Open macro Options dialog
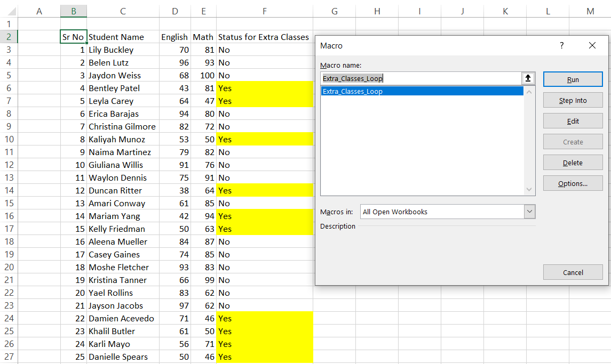Image resolution: width=611 pixels, height=364 pixels. [x=573, y=183]
